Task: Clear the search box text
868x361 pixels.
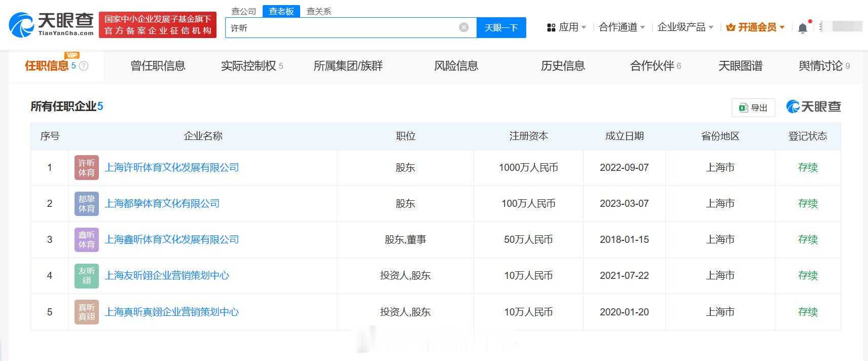Action: click(x=464, y=27)
